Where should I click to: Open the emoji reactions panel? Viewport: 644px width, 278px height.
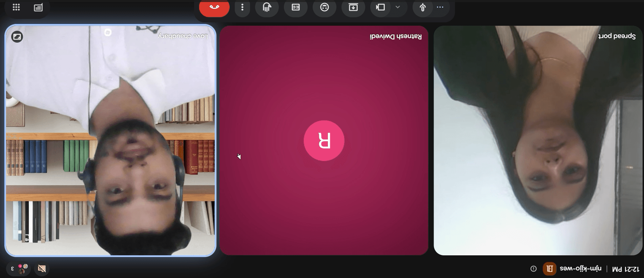(x=325, y=7)
